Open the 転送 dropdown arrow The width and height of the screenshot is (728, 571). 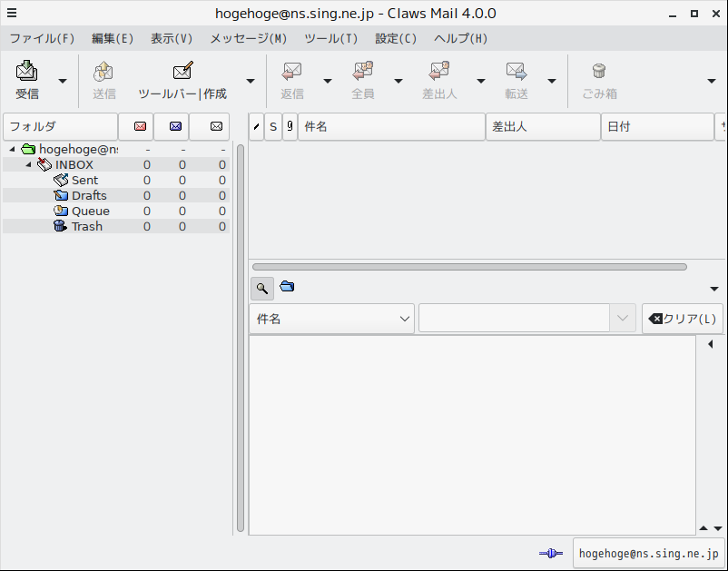tap(552, 81)
